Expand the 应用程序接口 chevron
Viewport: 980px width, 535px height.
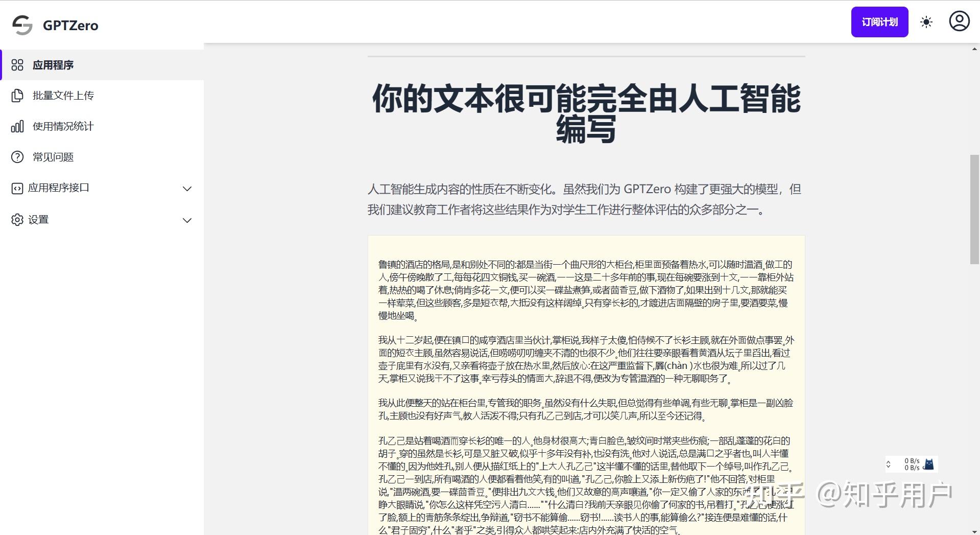click(187, 189)
